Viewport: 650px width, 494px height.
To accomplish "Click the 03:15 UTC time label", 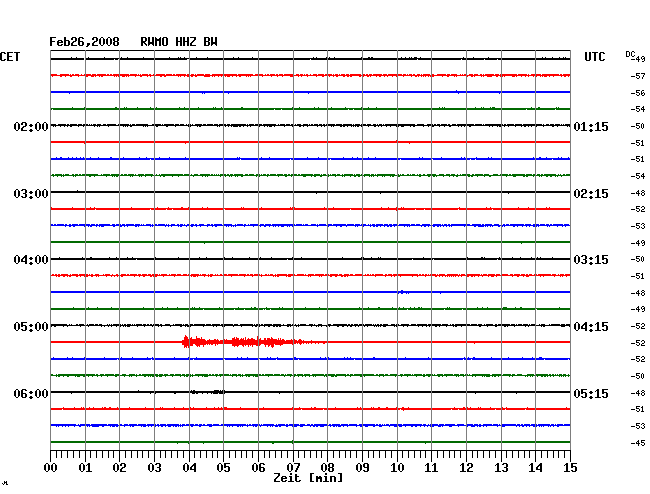I will pyautogui.click(x=591, y=260).
